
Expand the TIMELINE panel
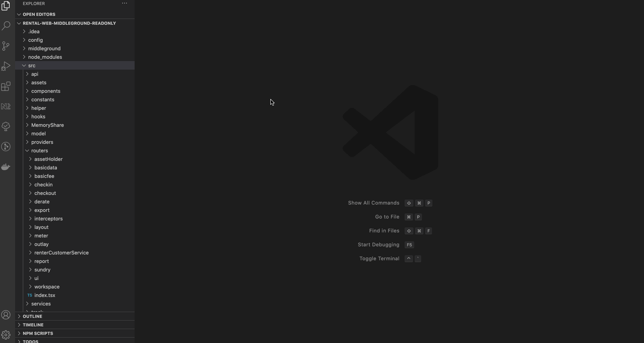75,325
